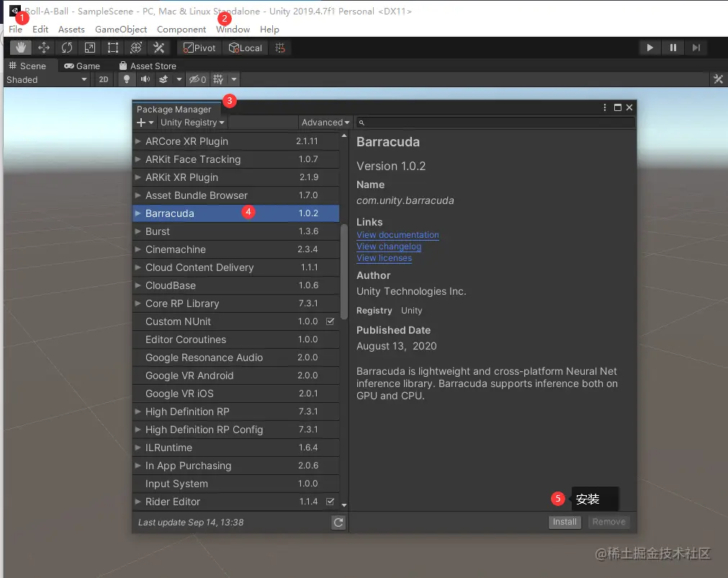Toggle hidden objects visibility icon

[x=197, y=79]
